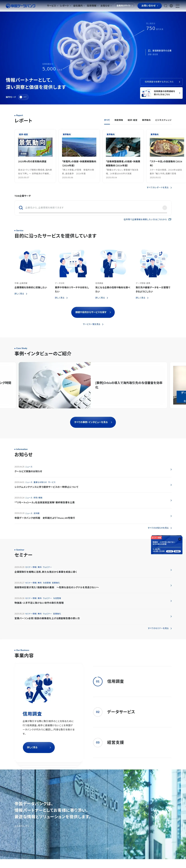Open the すべてのお知らせを見る link
Image resolution: width=186 pixels, height=868 pixels.
160,528
